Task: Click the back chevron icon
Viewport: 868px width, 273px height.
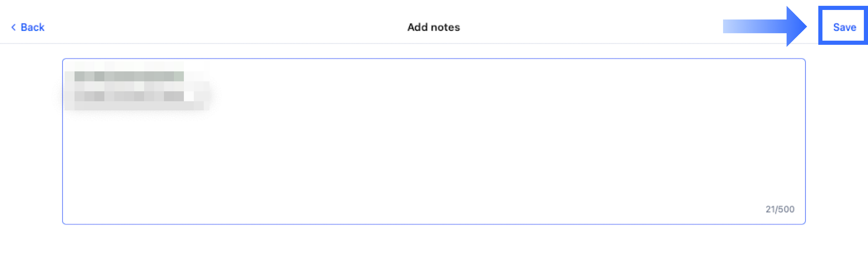Action: click(14, 27)
